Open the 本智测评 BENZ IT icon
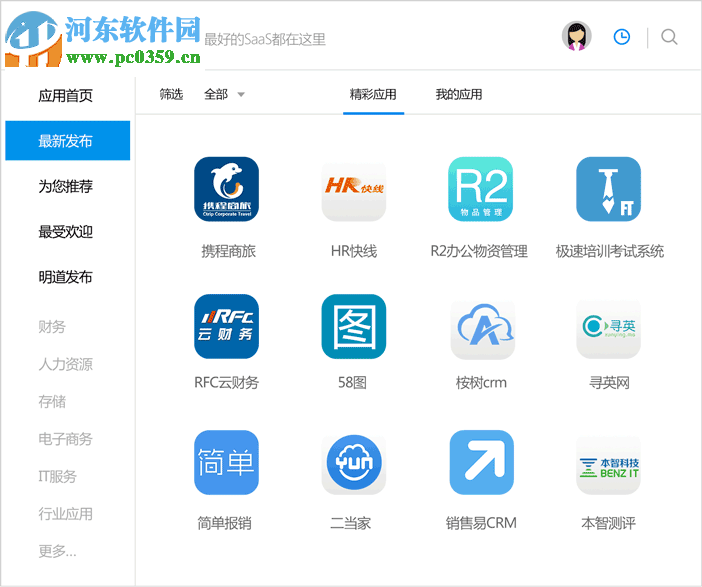 tap(608, 463)
